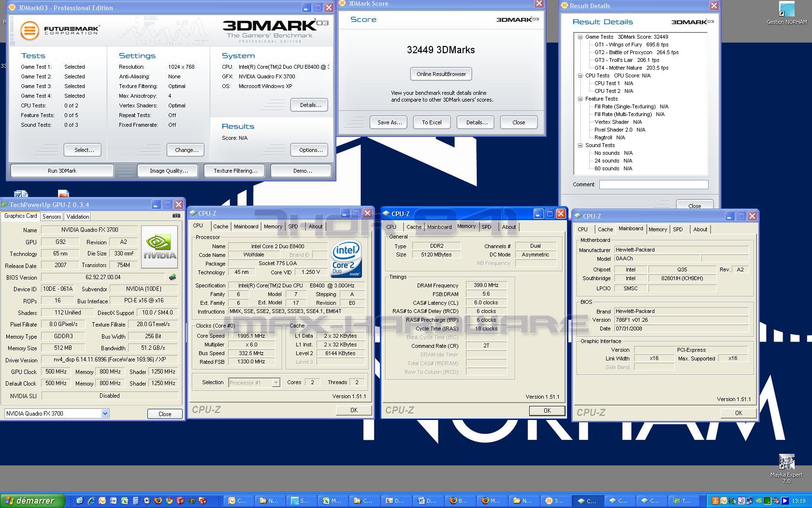812x508 pixels.
Task: Select the GT1 - Wings of Fury row
Action: pyautogui.click(x=631, y=45)
